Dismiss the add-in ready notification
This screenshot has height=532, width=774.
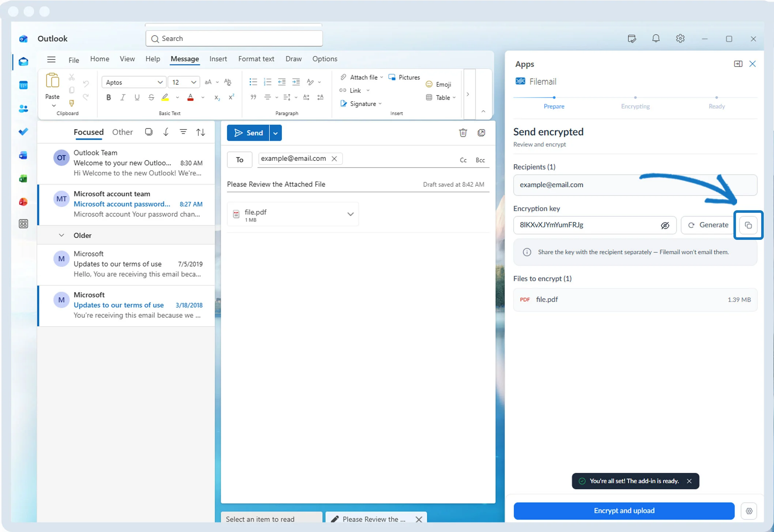click(689, 481)
